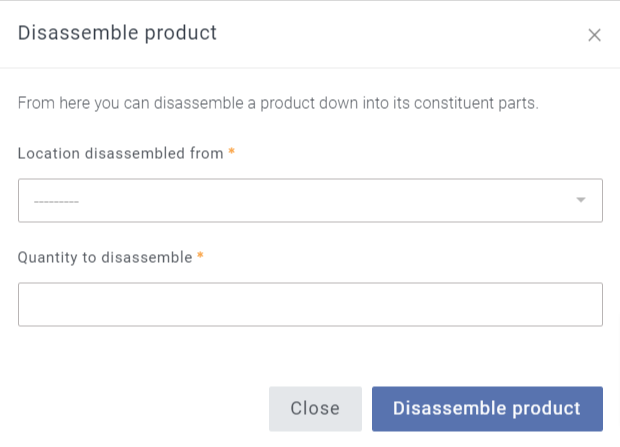Click the orange asterisk beside the Location label
The height and width of the screenshot is (447, 620).
232,152
